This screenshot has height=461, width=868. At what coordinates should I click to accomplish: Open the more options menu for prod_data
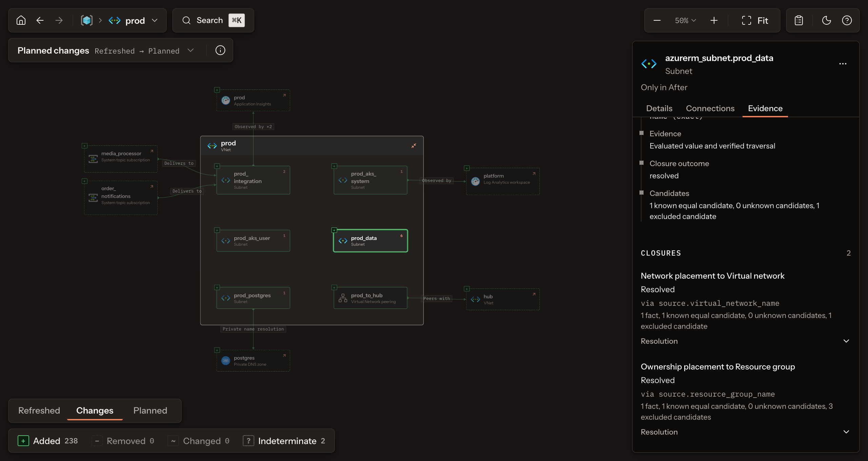pyautogui.click(x=843, y=64)
